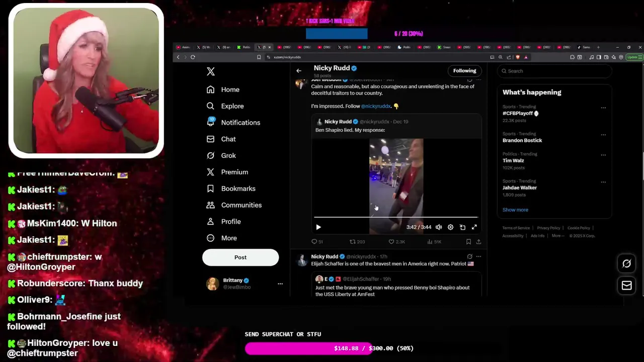
Task: Click the Search X input field
Action: coord(554,71)
